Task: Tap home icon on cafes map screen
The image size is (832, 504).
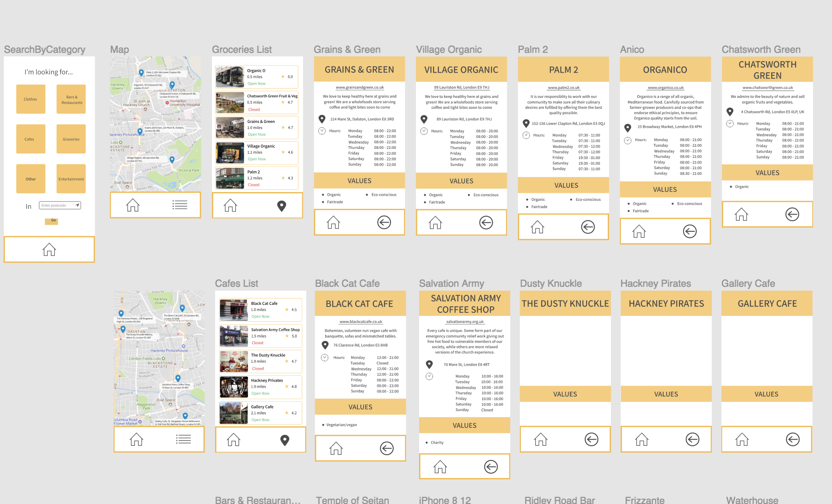Action: click(136, 439)
